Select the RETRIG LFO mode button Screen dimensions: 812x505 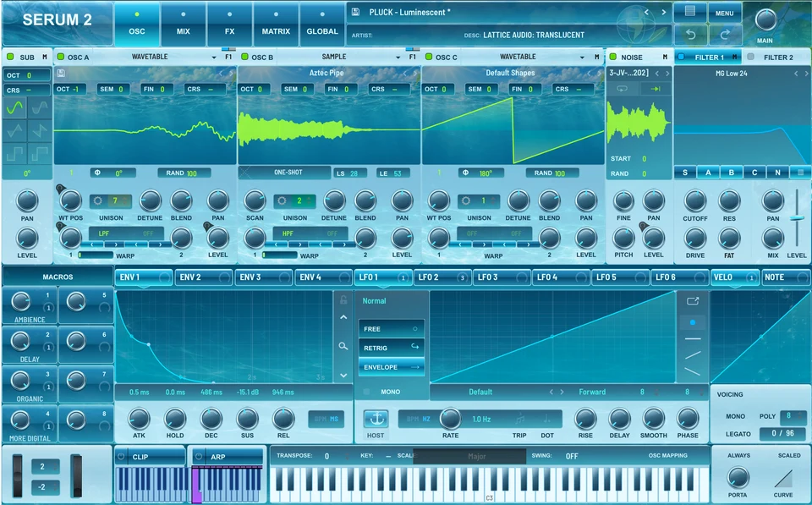(392, 348)
